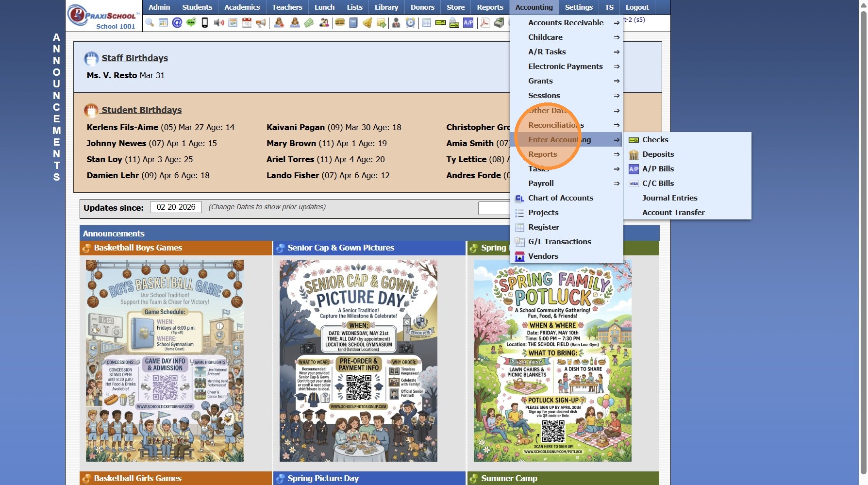
Task: Click the Summer Camp announcement header
Action: click(x=563, y=478)
